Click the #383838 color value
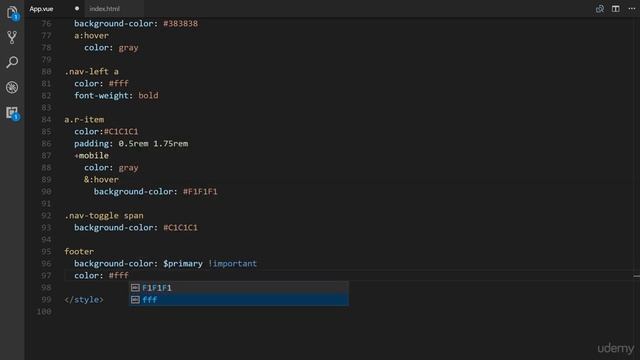The width and height of the screenshot is (640, 360). [180, 24]
